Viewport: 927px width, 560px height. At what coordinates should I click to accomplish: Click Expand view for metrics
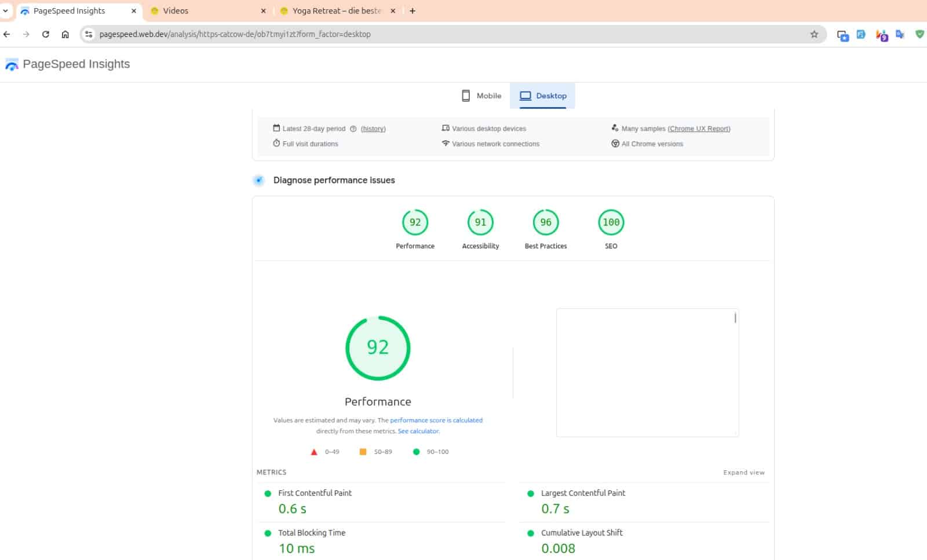pyautogui.click(x=744, y=473)
